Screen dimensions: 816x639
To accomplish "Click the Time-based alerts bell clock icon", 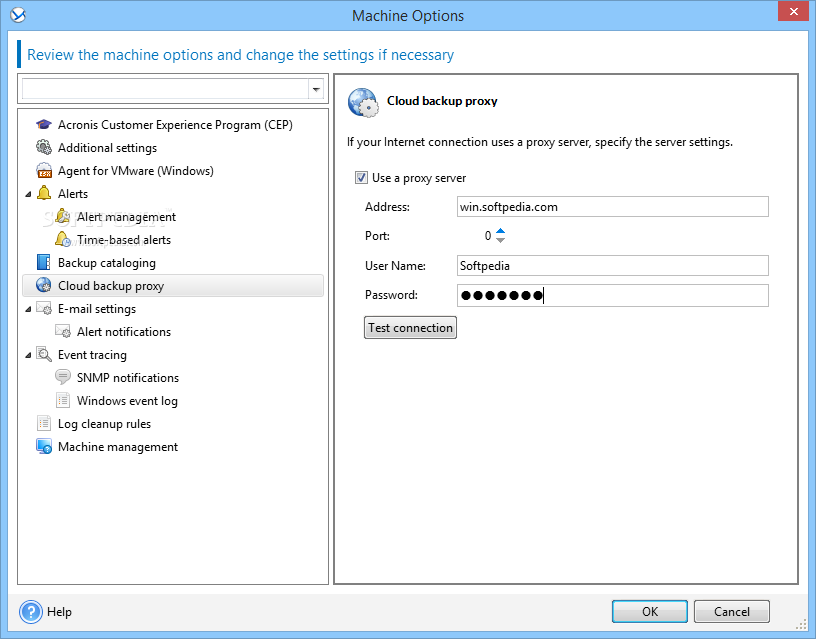I will click(x=63, y=239).
